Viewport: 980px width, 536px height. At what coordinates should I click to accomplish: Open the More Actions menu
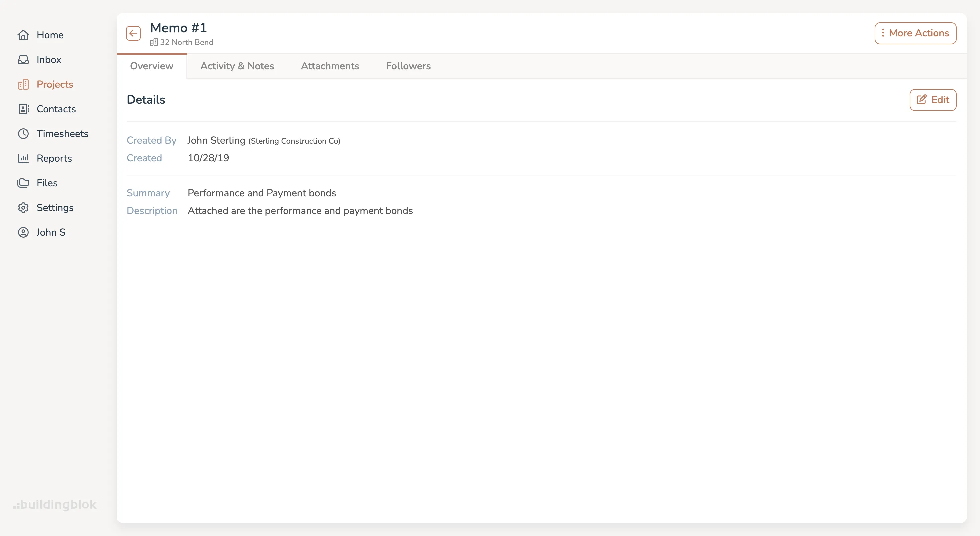915,33
